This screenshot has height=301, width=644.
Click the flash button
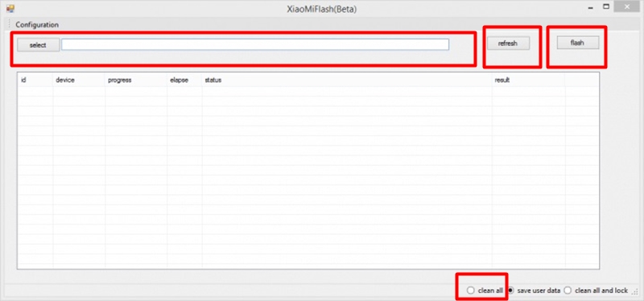tap(577, 43)
